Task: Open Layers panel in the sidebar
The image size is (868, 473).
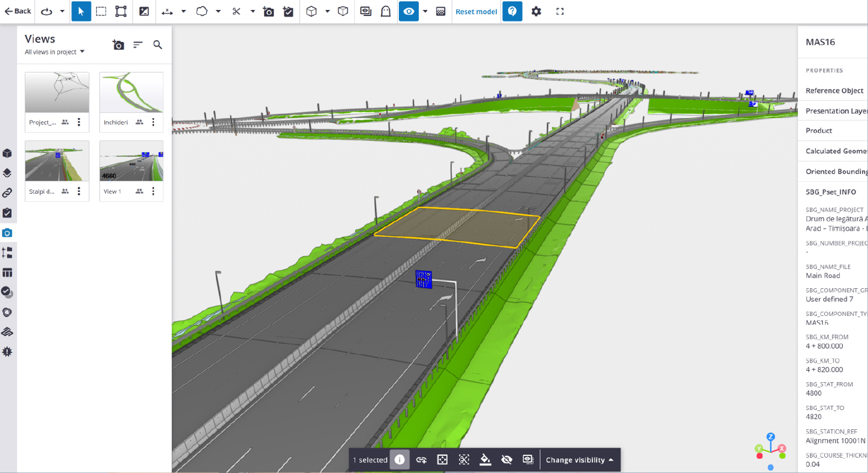Action: tap(7, 173)
